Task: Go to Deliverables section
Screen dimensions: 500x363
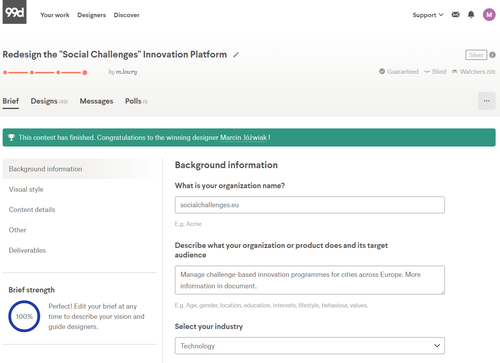Action: tap(27, 250)
